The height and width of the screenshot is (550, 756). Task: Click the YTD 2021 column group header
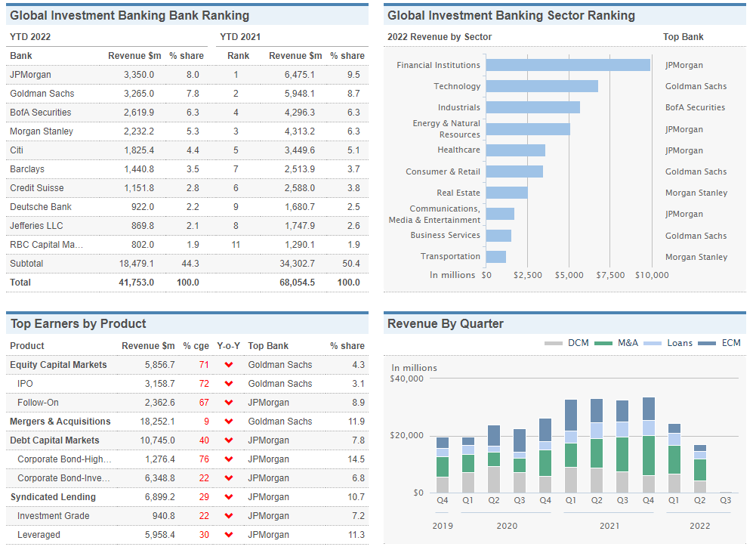[x=240, y=37]
